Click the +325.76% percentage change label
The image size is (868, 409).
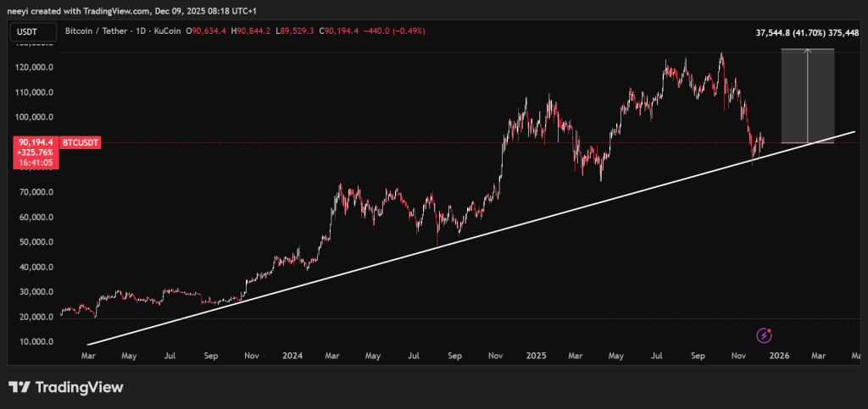point(36,153)
